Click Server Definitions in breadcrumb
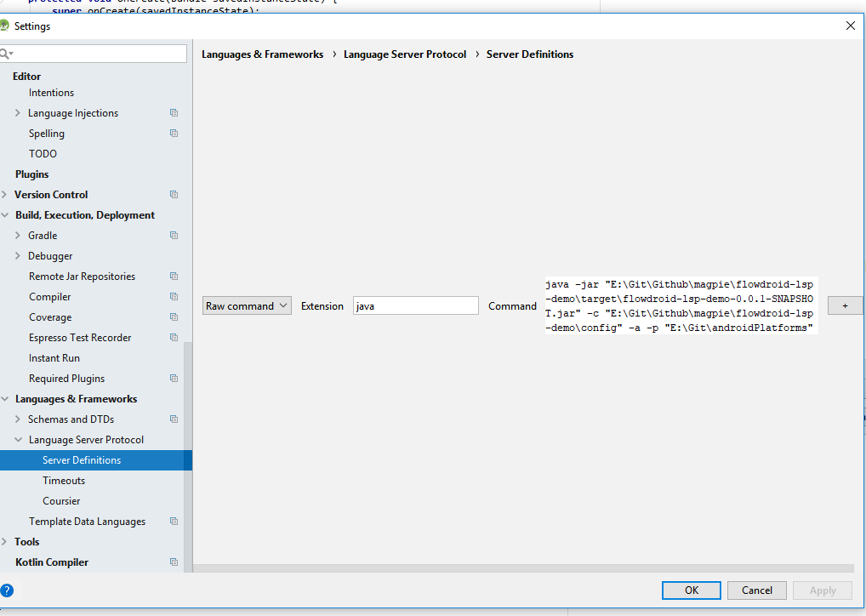 (x=530, y=54)
